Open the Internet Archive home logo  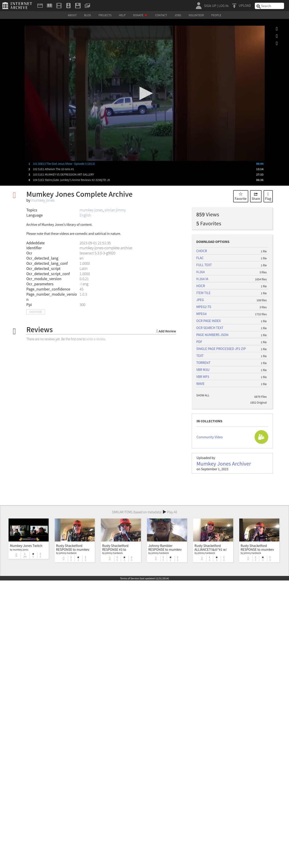[x=17, y=5]
